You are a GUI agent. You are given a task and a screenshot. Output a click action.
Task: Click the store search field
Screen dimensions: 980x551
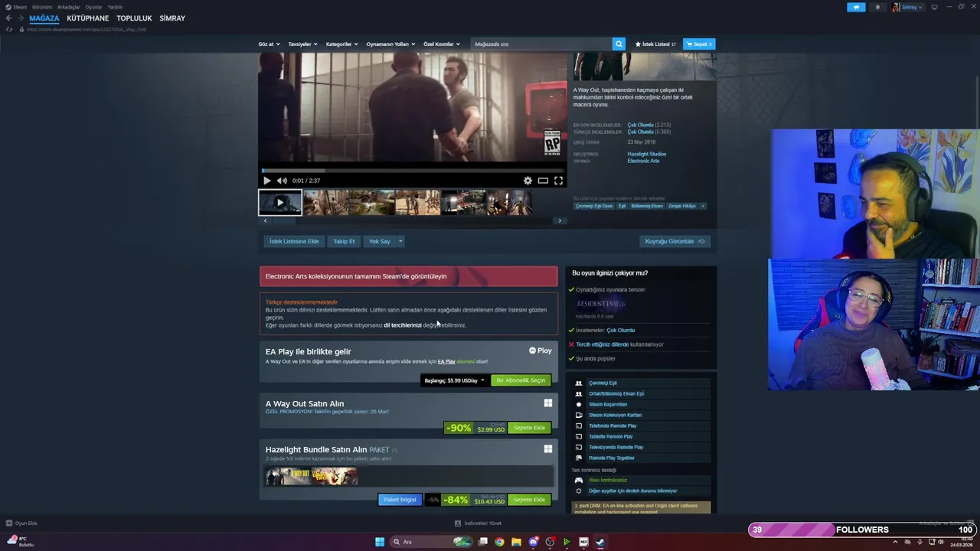(541, 44)
